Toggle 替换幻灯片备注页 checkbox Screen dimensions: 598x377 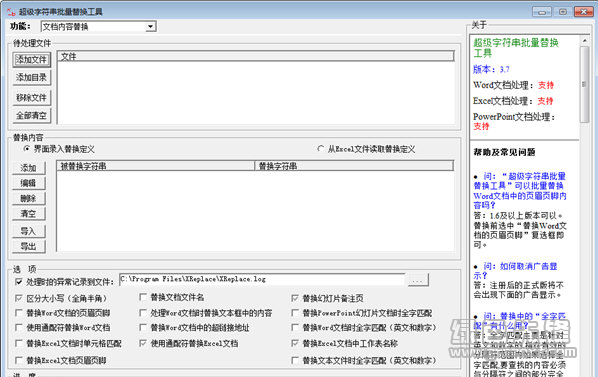coord(295,298)
